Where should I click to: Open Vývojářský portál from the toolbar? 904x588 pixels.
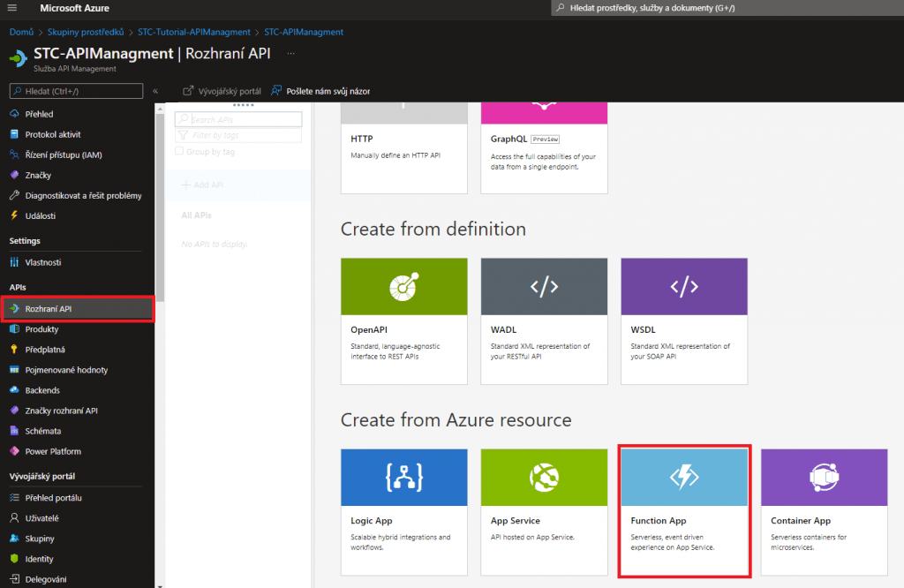coord(222,91)
